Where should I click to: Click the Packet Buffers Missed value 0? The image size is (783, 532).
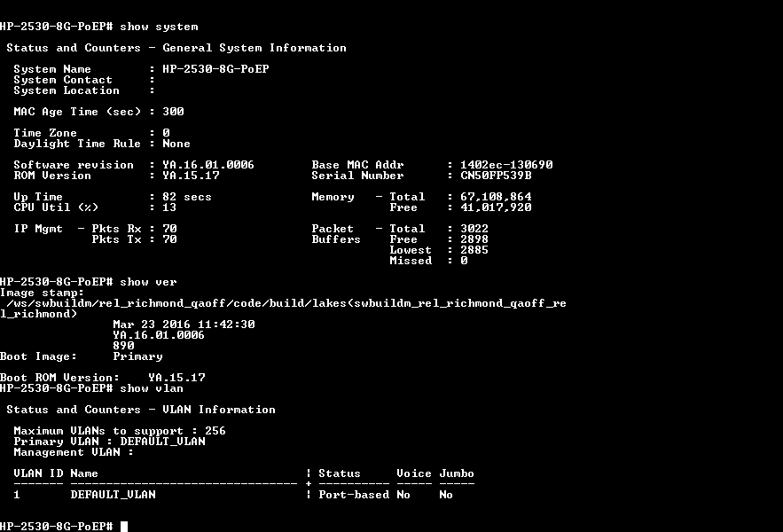pos(464,261)
